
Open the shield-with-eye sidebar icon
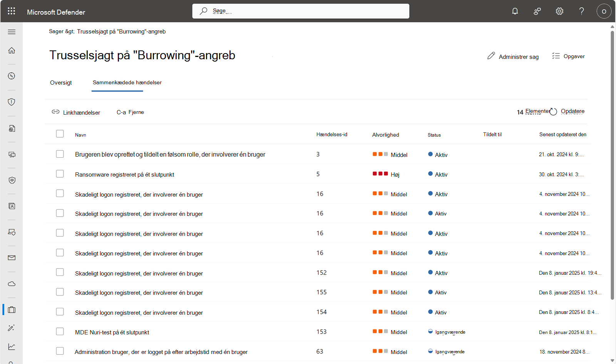coord(12,180)
